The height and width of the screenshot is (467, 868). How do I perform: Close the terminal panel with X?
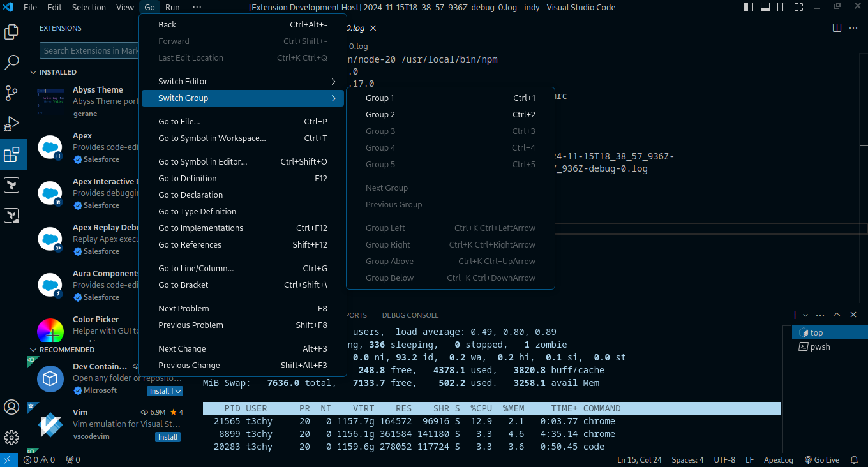coord(853,315)
